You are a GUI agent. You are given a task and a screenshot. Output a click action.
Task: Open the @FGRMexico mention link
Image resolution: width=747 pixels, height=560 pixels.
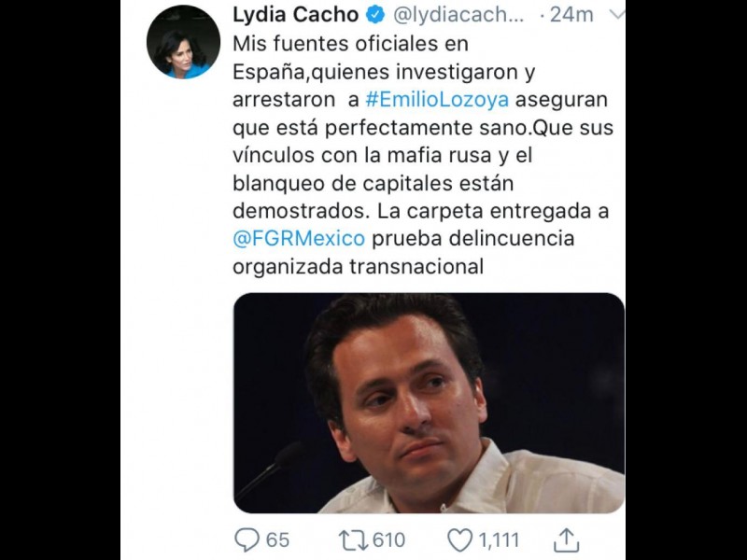tap(299, 239)
